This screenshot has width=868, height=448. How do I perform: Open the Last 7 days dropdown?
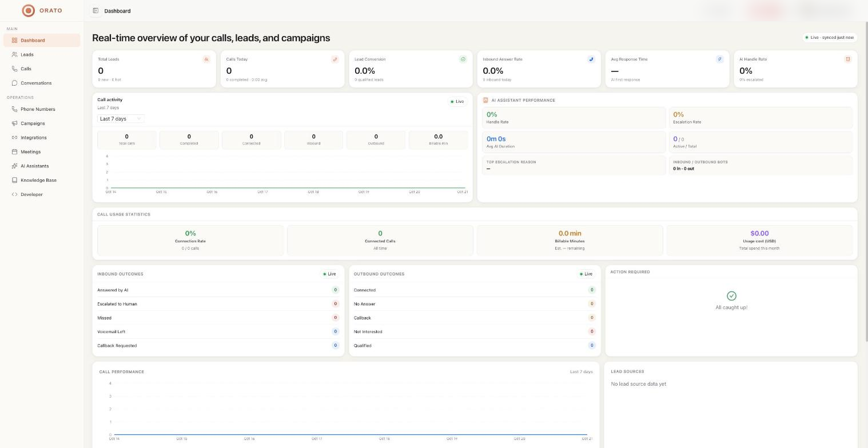(x=121, y=119)
